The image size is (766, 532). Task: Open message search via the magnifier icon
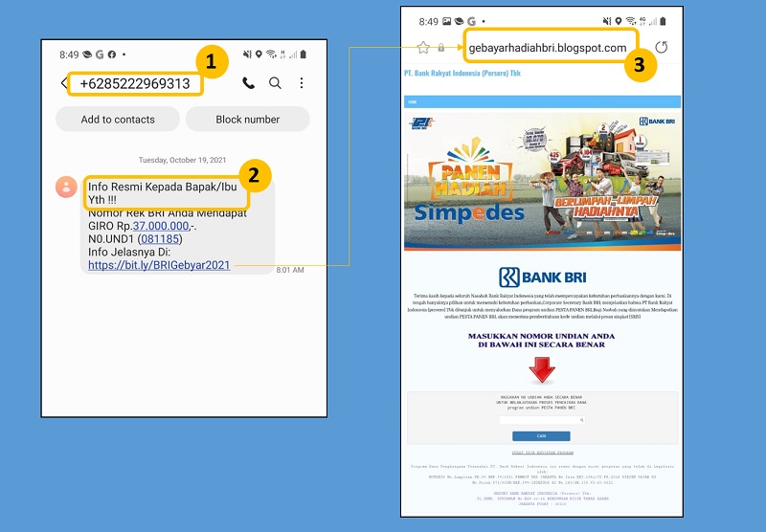point(275,83)
